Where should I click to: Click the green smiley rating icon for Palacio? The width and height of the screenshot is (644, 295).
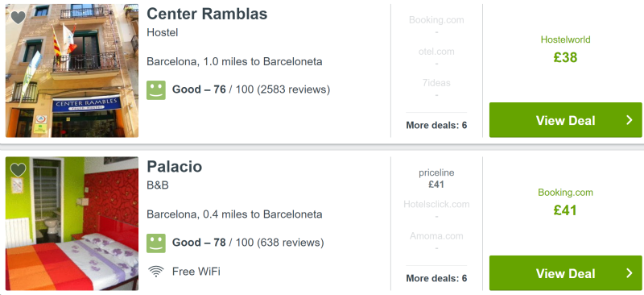[156, 243]
